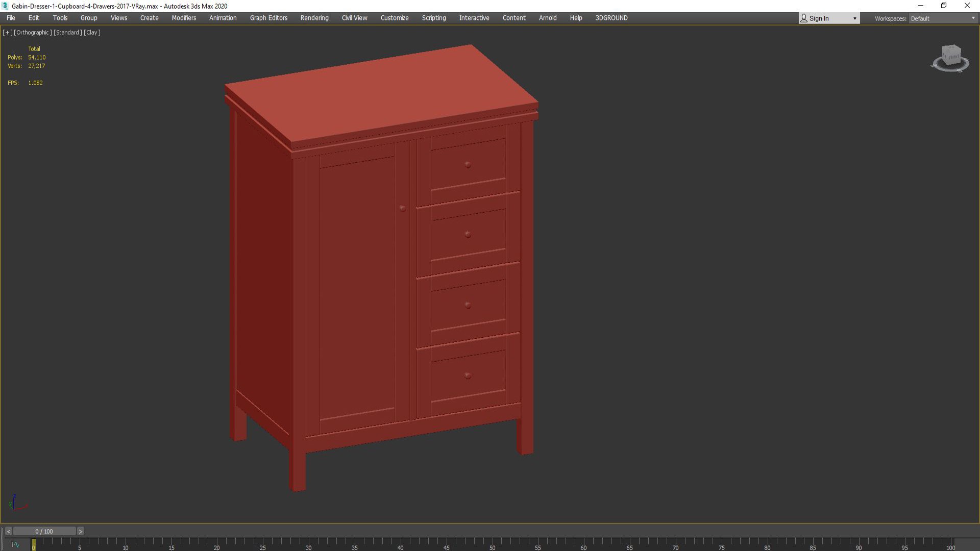This screenshot has width=980, height=551.
Task: Open the Workspaces Default dropdown
Action: click(943, 18)
